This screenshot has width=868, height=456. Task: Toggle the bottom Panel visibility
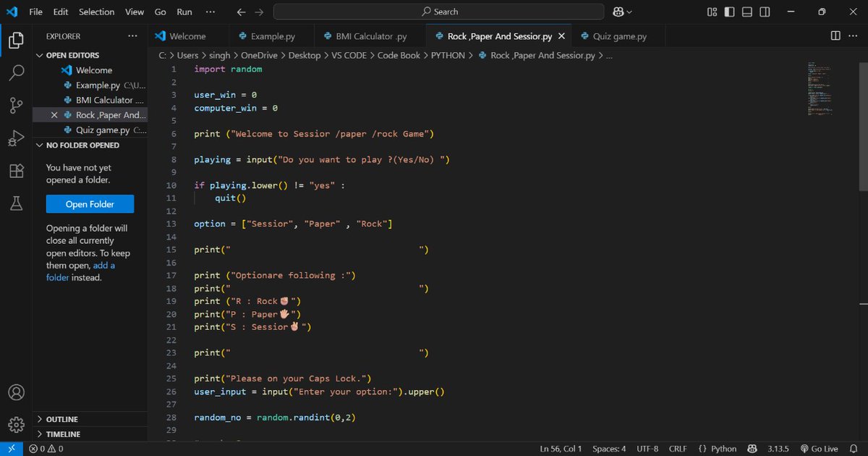tap(746, 12)
